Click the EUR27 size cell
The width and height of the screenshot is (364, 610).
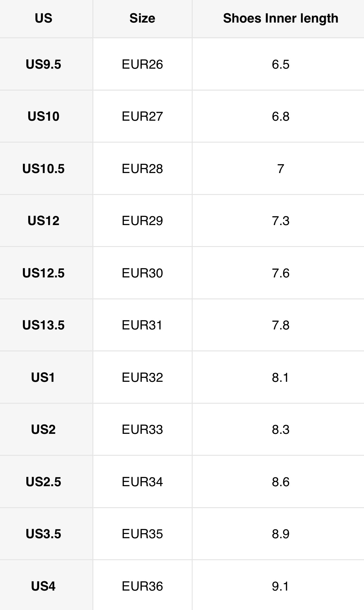pyautogui.click(x=142, y=116)
